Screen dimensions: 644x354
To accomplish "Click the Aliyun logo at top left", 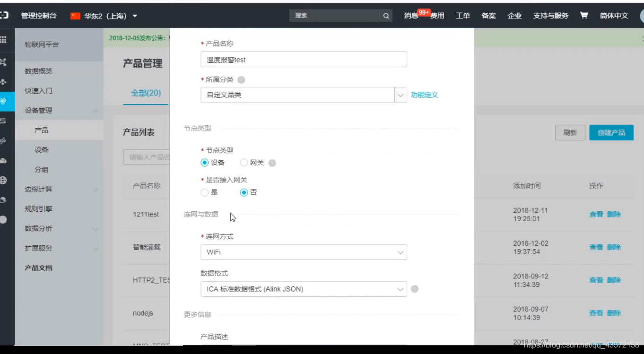I will (4, 16).
